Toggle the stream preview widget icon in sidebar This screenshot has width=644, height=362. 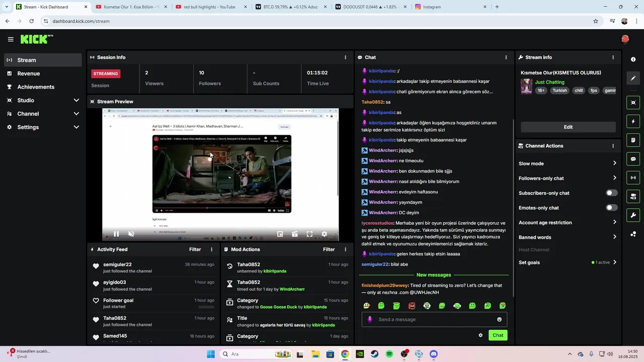click(x=633, y=103)
